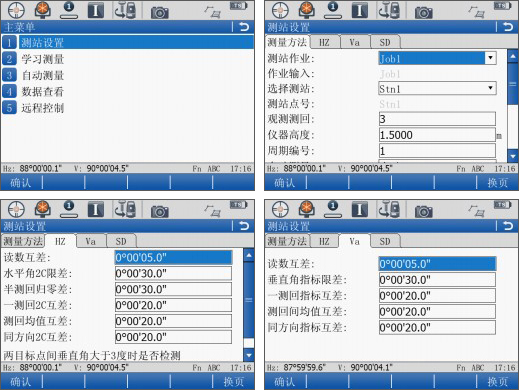
Task: Click the camera icon on the 主菜单 screen
Action: [160, 12]
